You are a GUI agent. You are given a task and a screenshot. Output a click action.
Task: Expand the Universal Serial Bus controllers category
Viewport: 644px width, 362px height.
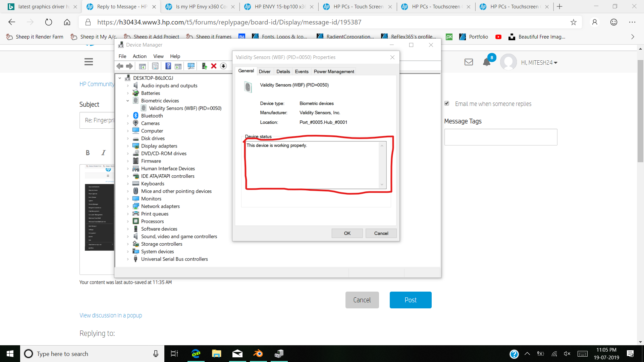click(128, 259)
